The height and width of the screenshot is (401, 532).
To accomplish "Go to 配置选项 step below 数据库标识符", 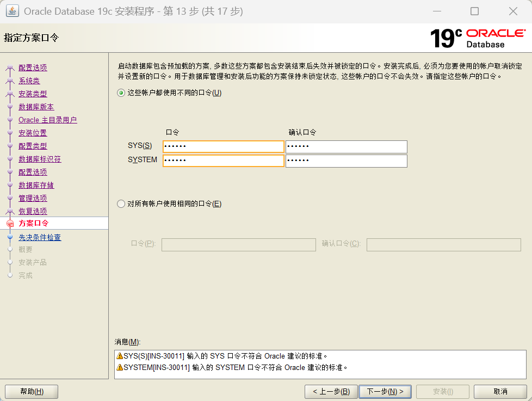I will (x=33, y=172).
